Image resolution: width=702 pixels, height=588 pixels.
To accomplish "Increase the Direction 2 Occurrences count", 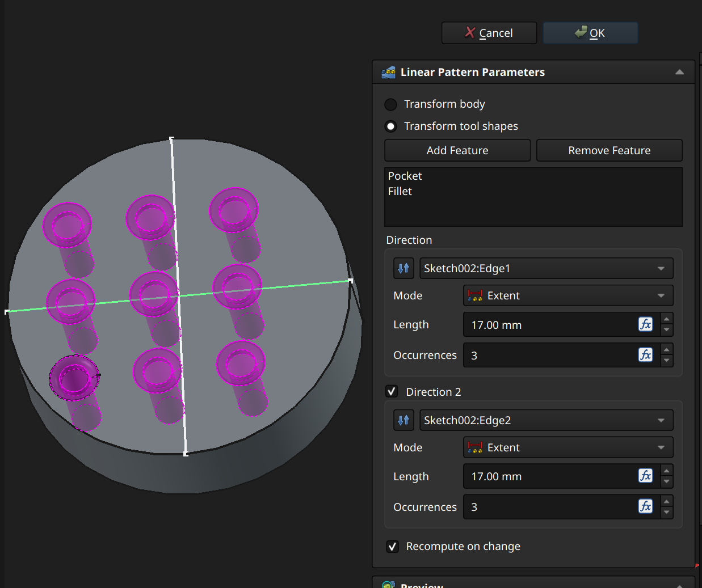I will 667,501.
